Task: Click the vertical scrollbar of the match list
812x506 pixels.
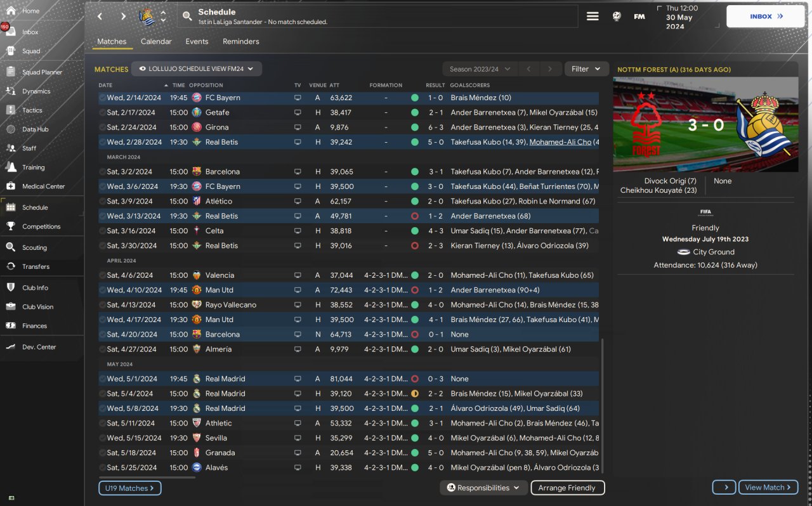Action: (x=602, y=406)
